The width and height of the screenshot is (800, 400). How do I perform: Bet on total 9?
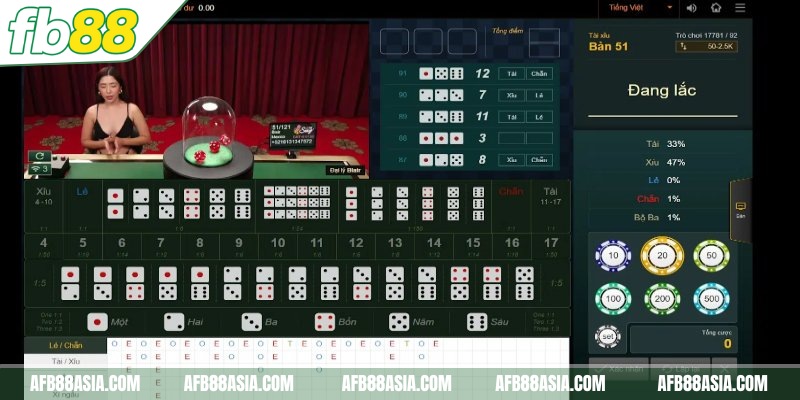[239, 247]
